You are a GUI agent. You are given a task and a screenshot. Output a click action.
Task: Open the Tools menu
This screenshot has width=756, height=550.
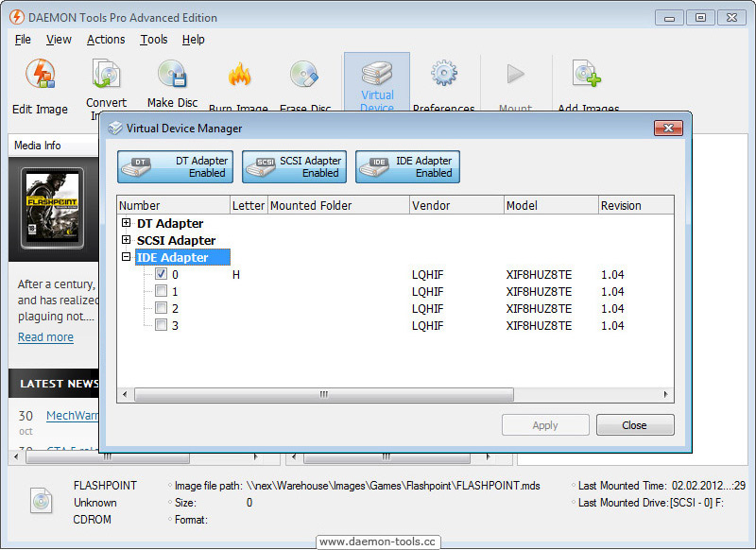tap(153, 40)
